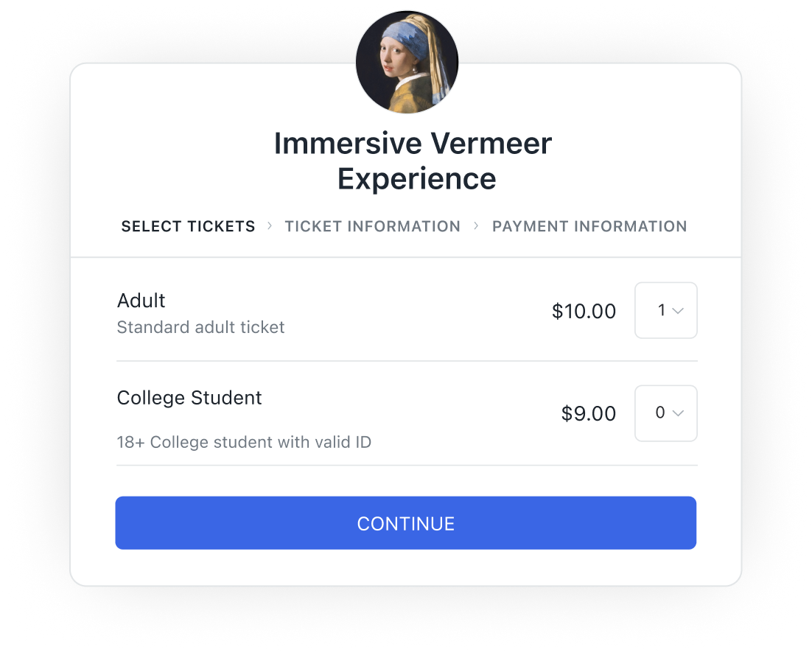Click the Girl with Pearl Earring avatar image
The height and width of the screenshot is (652, 812).
click(407, 62)
